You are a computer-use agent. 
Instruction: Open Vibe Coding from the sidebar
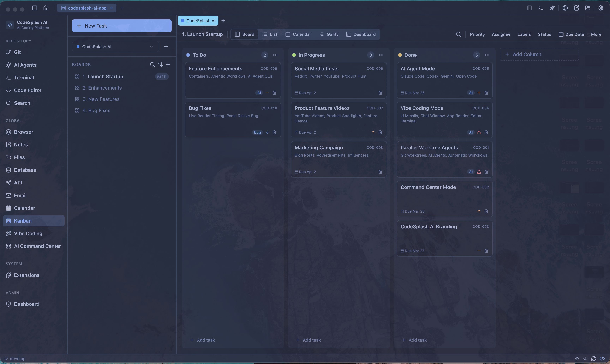click(28, 233)
